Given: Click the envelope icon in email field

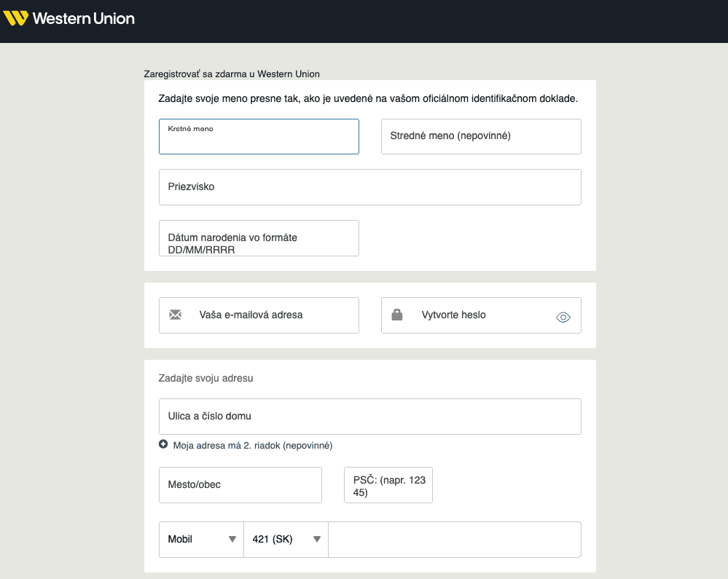Looking at the screenshot, I should click(175, 315).
